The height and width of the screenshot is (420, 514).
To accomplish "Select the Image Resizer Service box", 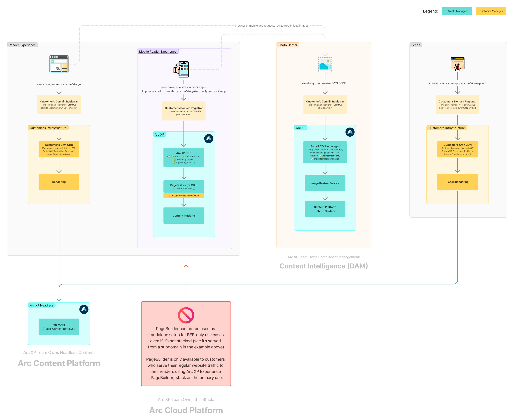I will pos(325,183).
